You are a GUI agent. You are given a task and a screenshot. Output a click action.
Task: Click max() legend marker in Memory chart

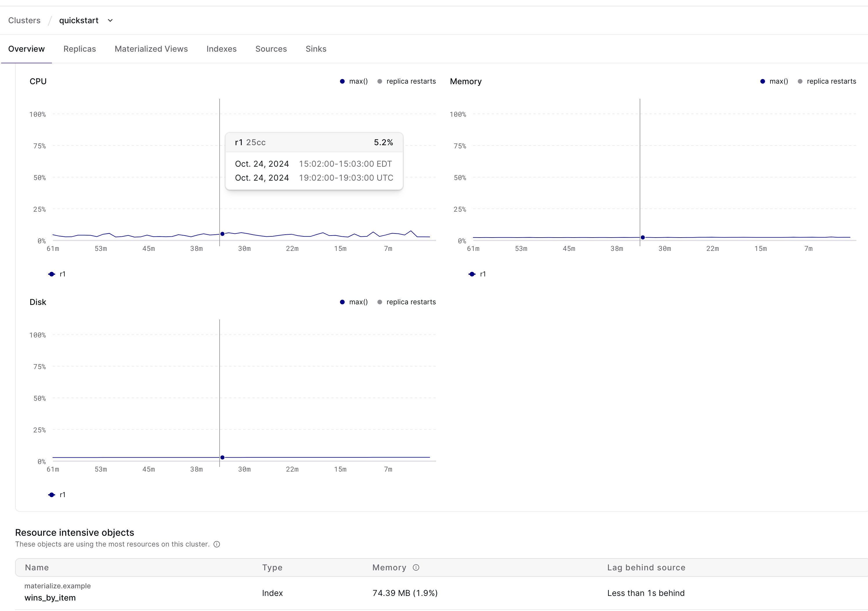point(762,81)
